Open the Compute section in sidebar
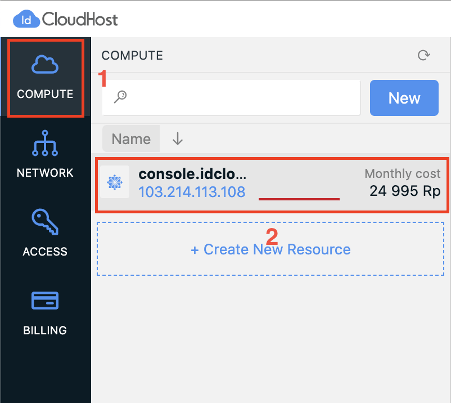The width and height of the screenshot is (451, 403). 45,78
